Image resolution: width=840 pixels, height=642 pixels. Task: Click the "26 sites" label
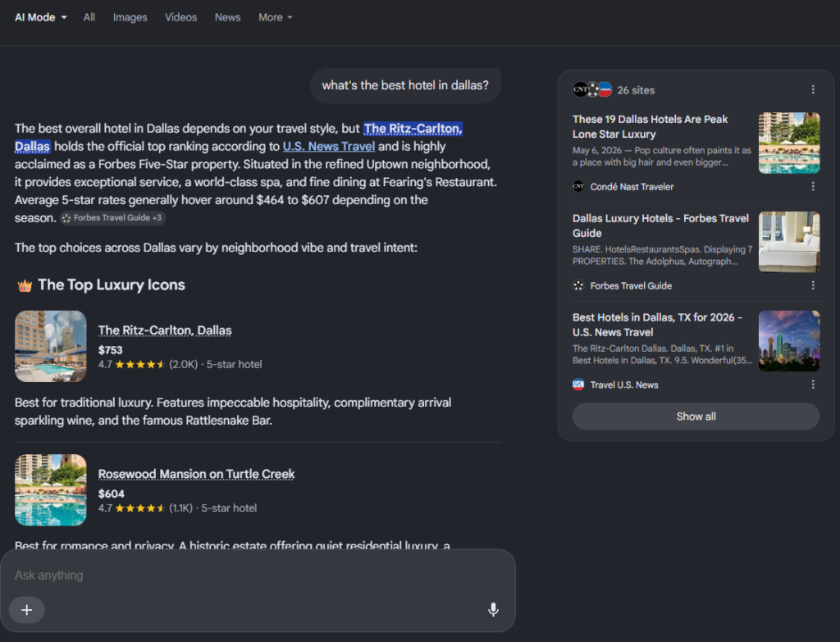636,90
